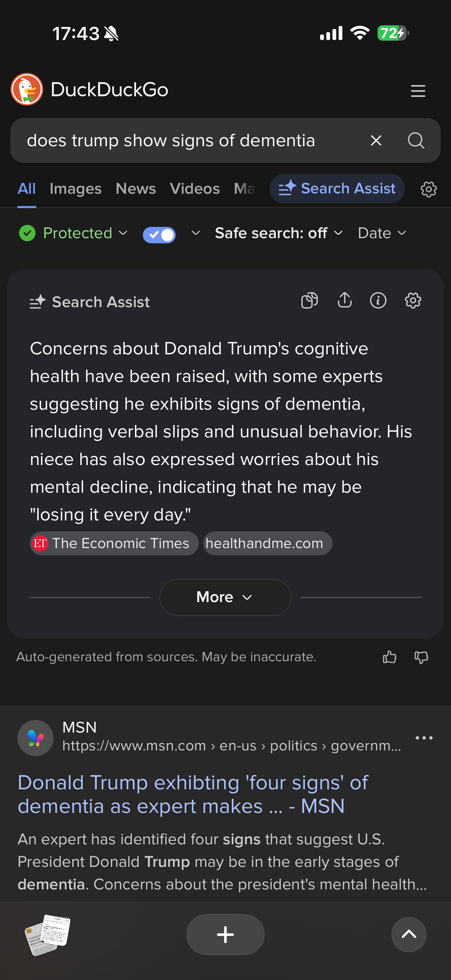Copy the Search Assist answer
The width and height of the screenshot is (451, 980).
(309, 301)
